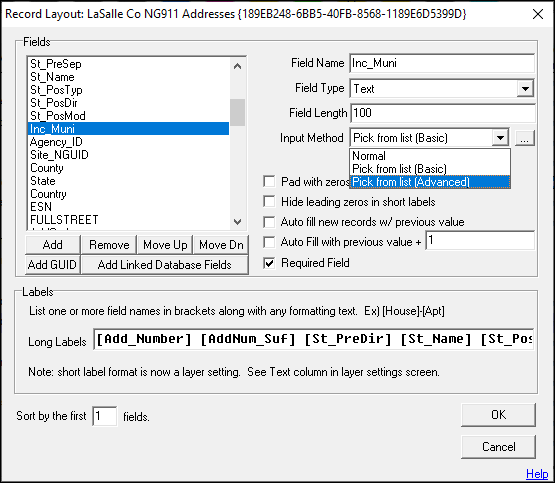Choose Pick from list (Advanced) option

430,182
